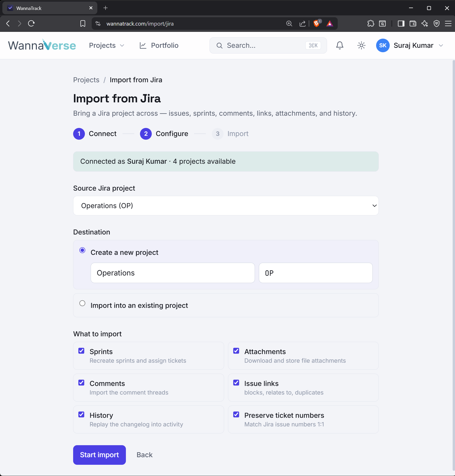Click the browser forward arrow
The width and height of the screenshot is (455, 476).
pyautogui.click(x=20, y=23)
